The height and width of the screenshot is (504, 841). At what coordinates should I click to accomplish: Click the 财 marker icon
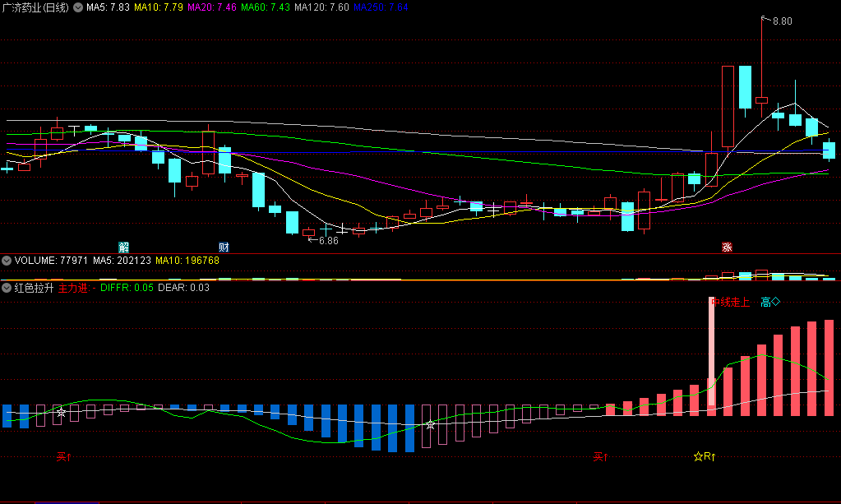tap(224, 247)
